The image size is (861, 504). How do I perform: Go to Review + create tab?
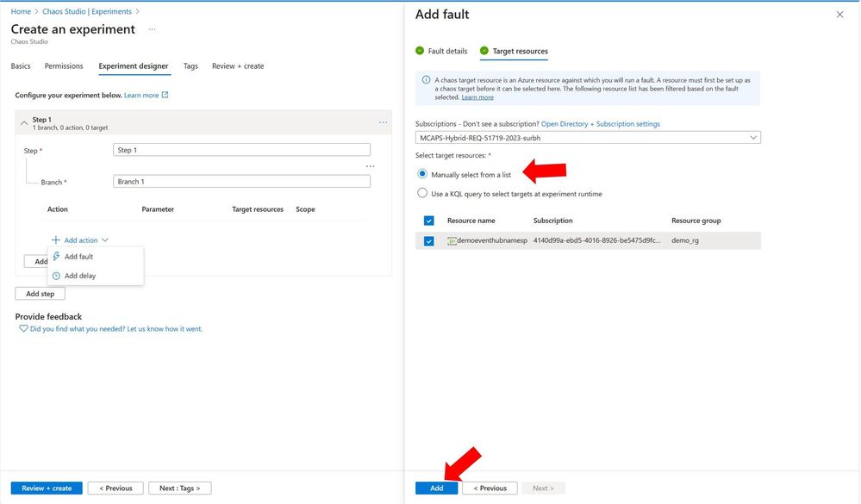(x=238, y=65)
